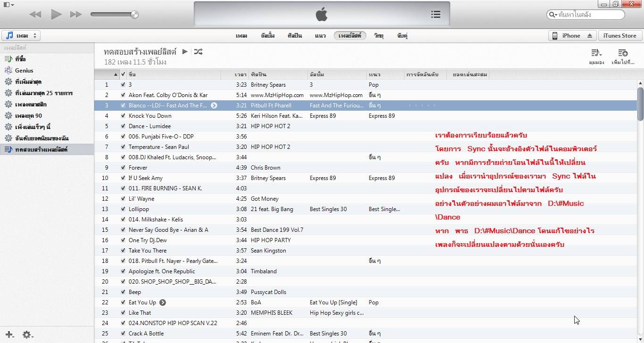Click the scrollbar up arrow of the song list
Viewport: 644px width, 343px height.
(x=640, y=83)
